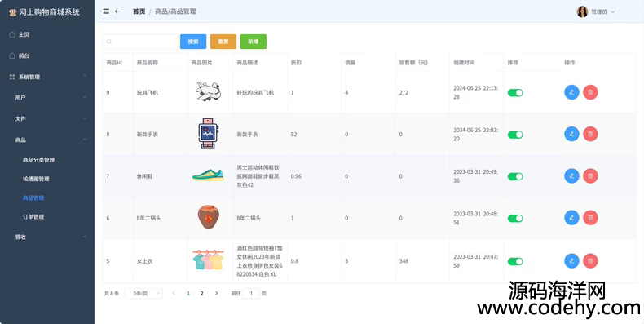Screen dimensions: 644x324
Task: Toggle recommend switch for 女上衣
Action: click(515, 261)
